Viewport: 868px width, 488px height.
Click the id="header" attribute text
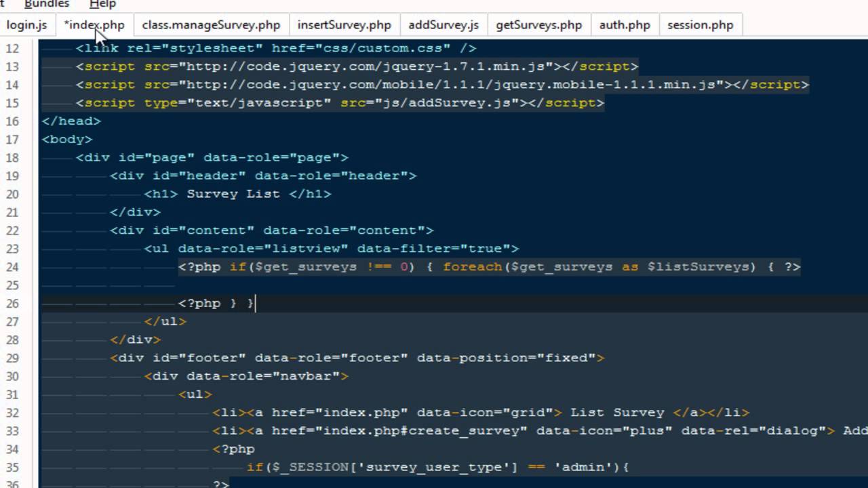coord(199,176)
